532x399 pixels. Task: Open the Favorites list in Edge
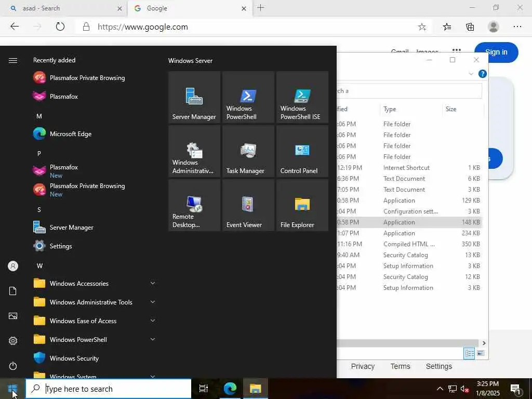click(447, 27)
